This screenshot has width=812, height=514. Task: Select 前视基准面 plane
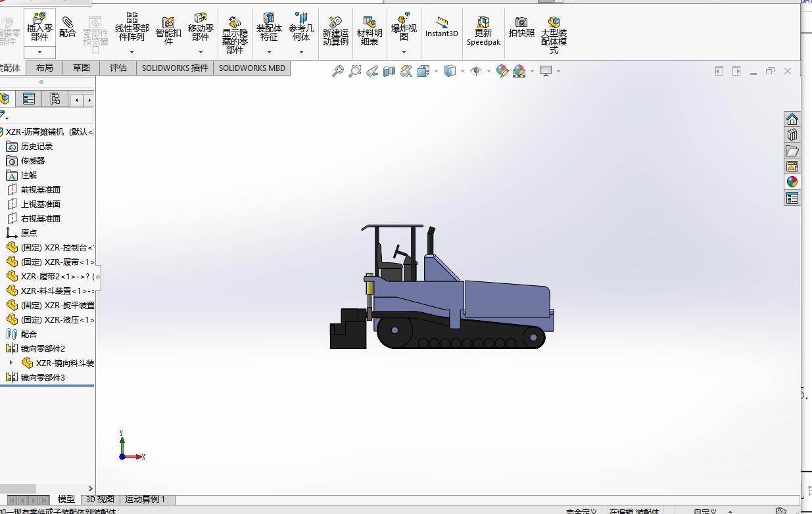pos(40,190)
